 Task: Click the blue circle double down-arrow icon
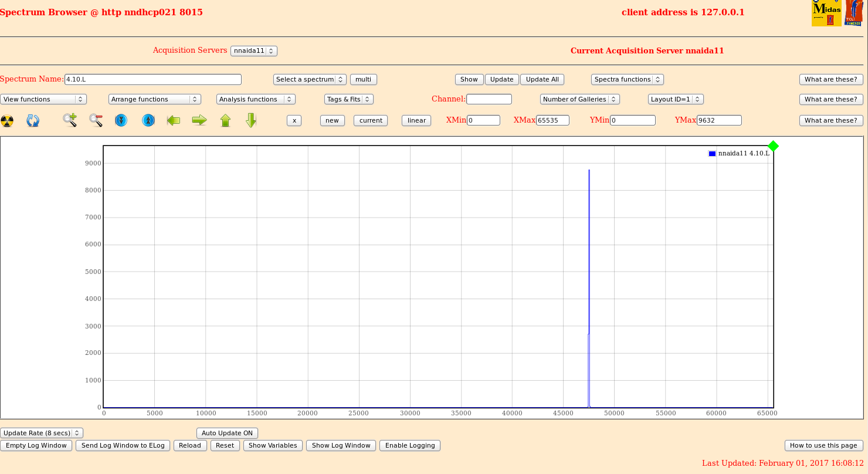[x=121, y=120]
